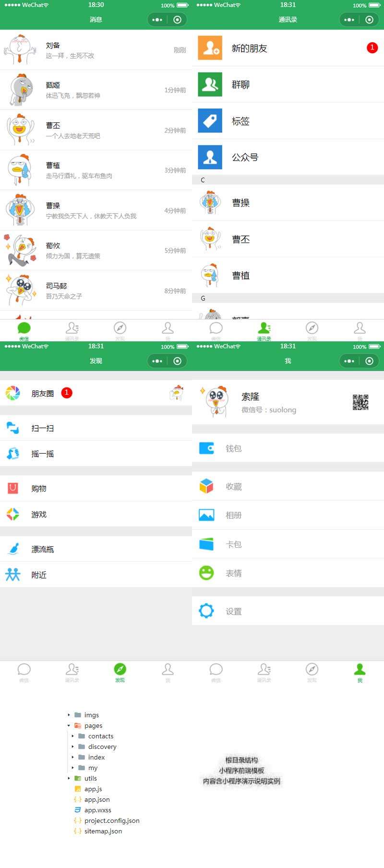The image size is (384, 868).
Task: Select the 微信 tab on the 通讯录 screen
Action: coord(216,331)
